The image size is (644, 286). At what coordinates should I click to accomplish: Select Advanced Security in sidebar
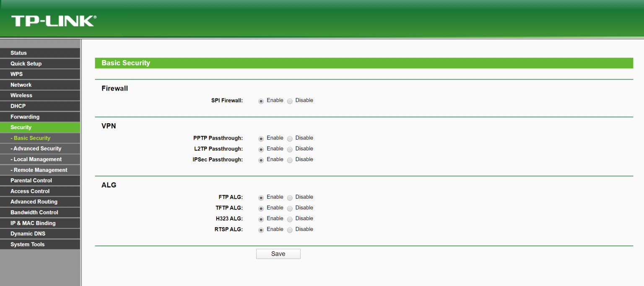pyautogui.click(x=36, y=148)
